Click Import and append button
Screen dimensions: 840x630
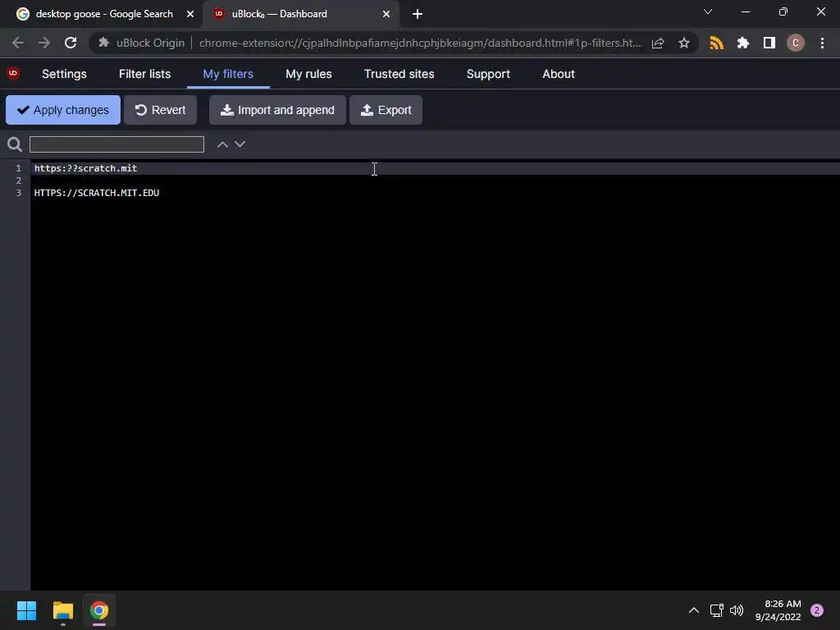pos(277,110)
